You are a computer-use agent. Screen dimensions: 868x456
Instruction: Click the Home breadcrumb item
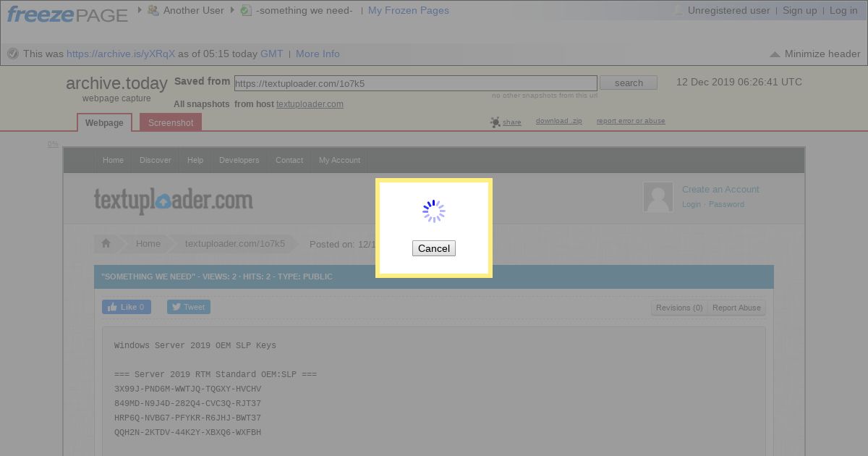(x=148, y=244)
